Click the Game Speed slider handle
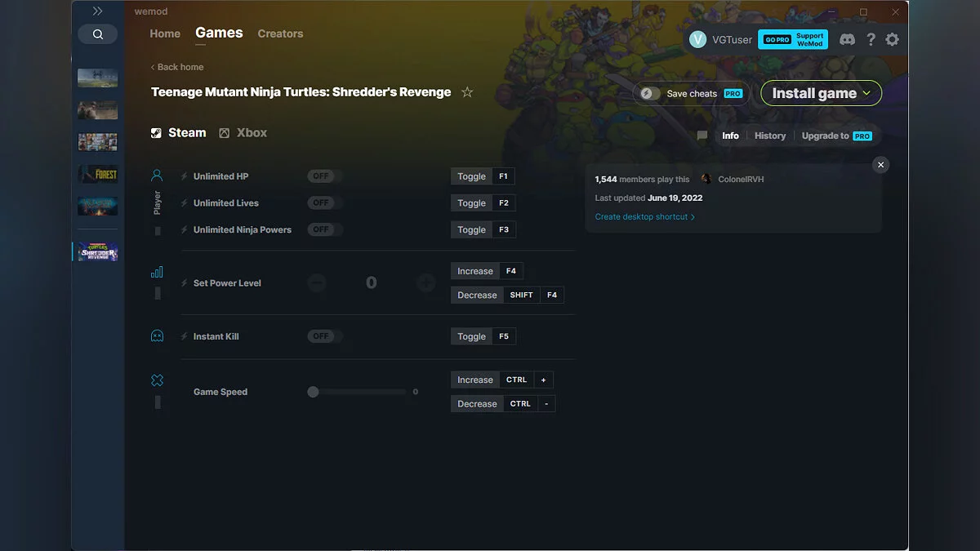The height and width of the screenshot is (551, 980). pyautogui.click(x=313, y=392)
